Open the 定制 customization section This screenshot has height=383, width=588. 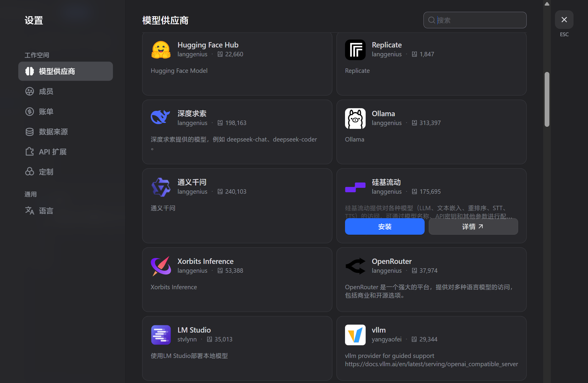(46, 172)
